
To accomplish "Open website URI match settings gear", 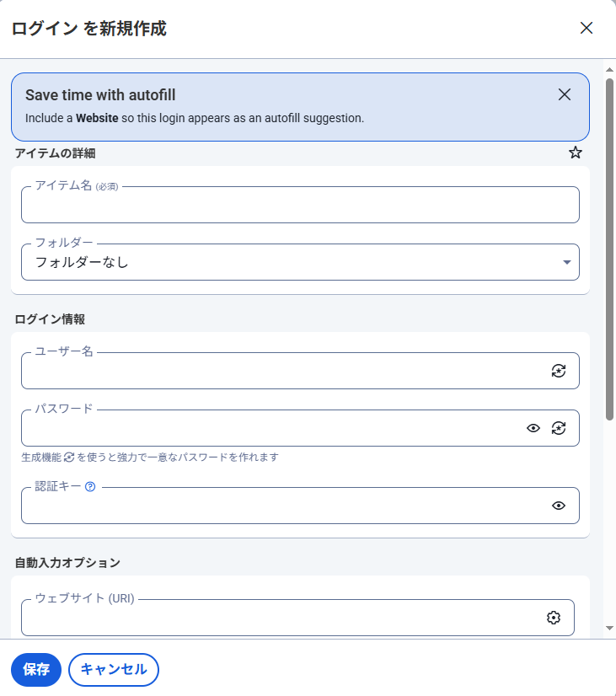I will click(554, 618).
